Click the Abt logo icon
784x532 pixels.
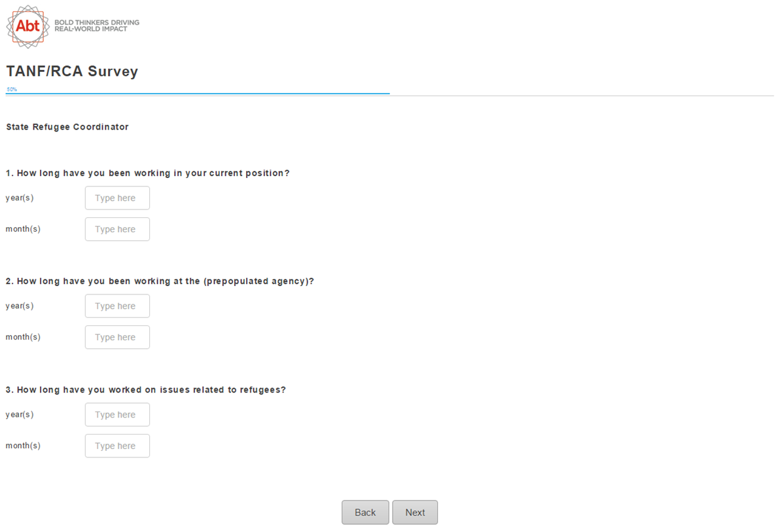[28, 26]
